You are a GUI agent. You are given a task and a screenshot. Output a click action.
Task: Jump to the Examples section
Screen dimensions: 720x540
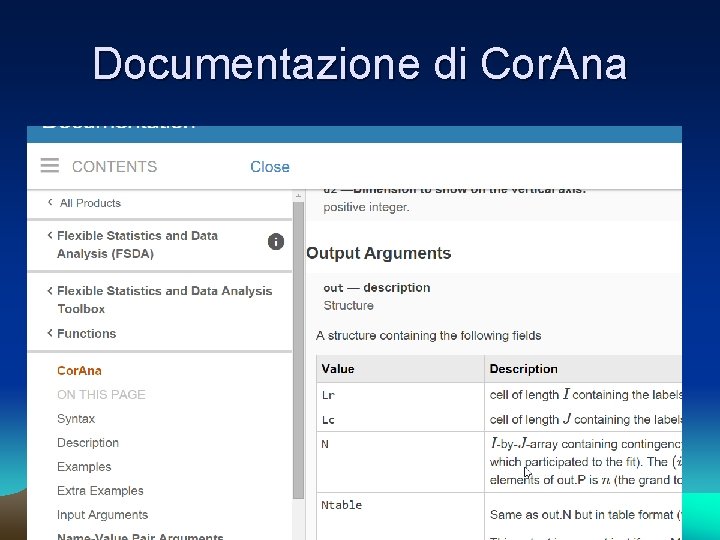pyautogui.click(x=84, y=467)
